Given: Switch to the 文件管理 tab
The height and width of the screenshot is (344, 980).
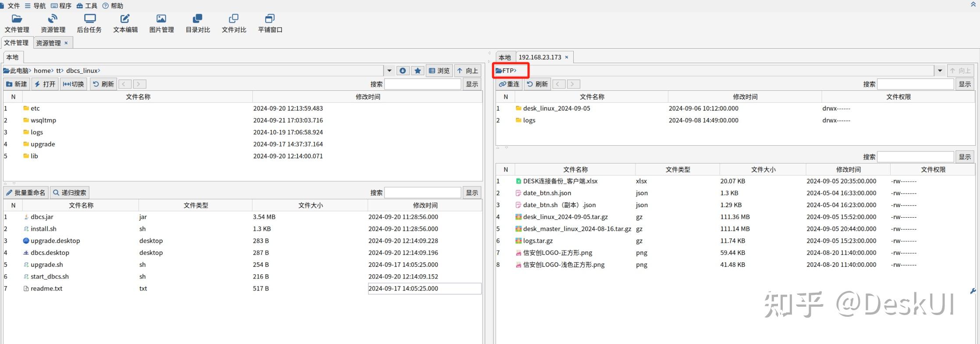Looking at the screenshot, I should 16,43.
